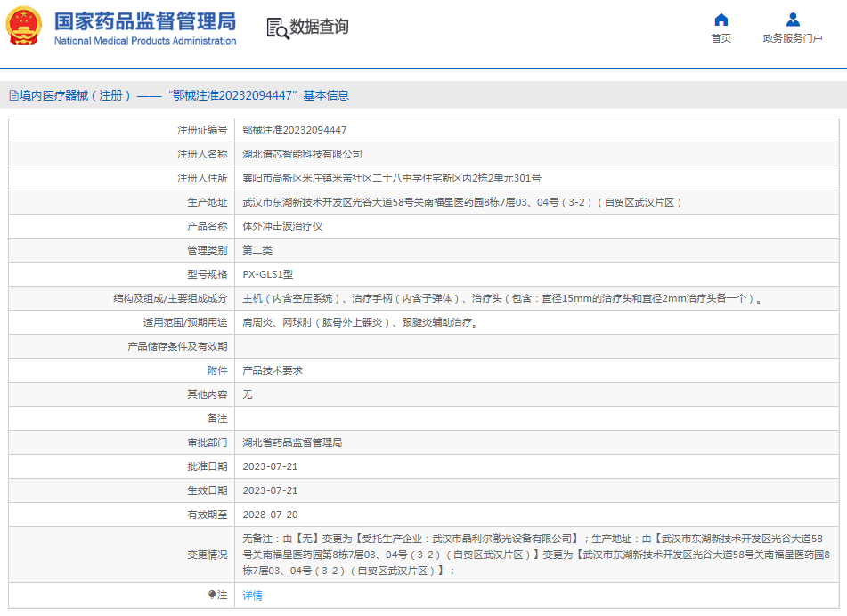Click registrant name 湖北谱芯智能科技有限公司
The image size is (847, 616).
(303, 154)
